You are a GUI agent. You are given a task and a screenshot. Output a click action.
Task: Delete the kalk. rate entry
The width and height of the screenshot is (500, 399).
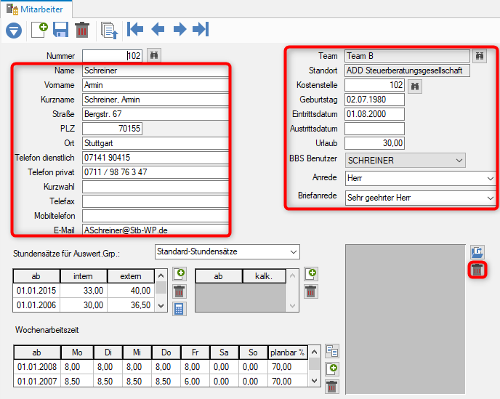[311, 292]
